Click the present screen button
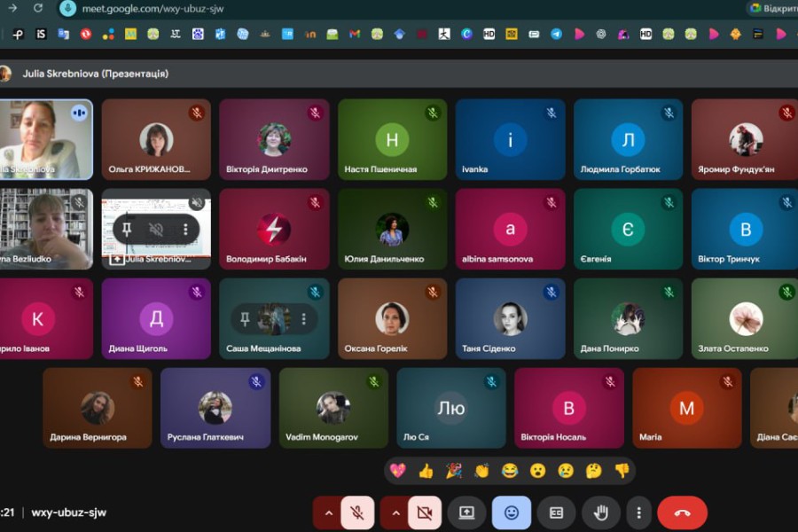 tap(466, 512)
